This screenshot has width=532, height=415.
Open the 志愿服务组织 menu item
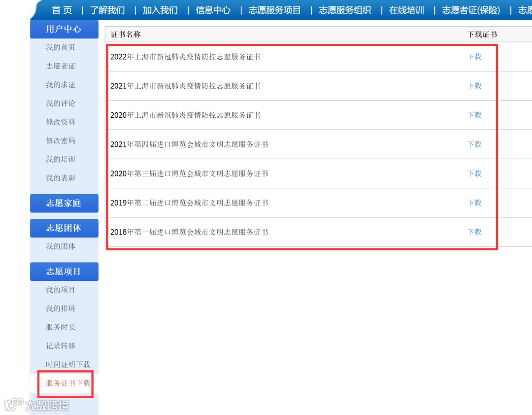(345, 10)
